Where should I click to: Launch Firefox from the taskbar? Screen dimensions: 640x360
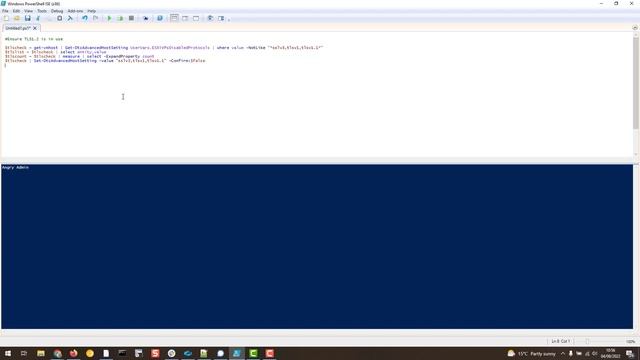(x=73, y=353)
